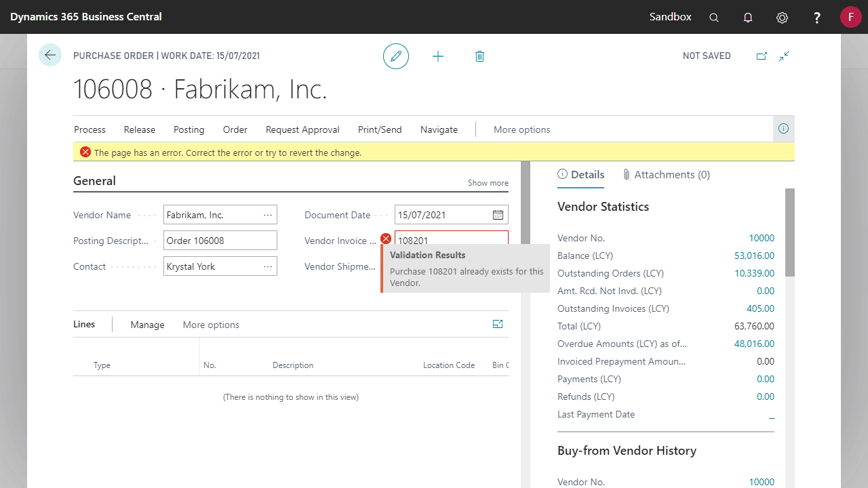Screen dimensions: 868x488
Task: Show More options in the action bar
Action: point(522,129)
